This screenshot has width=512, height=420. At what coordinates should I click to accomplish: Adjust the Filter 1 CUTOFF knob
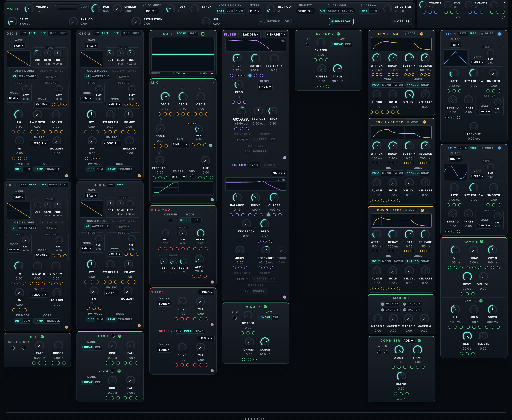(255, 58)
